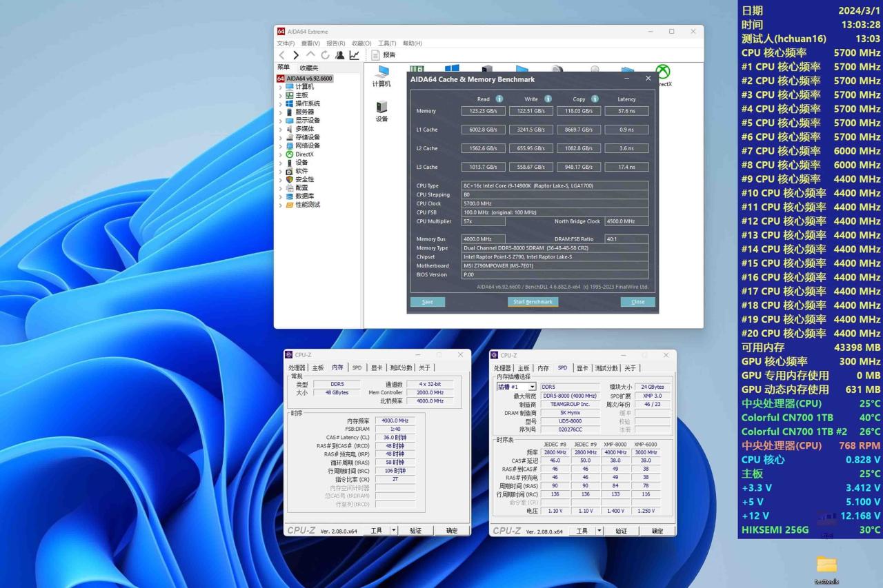Click Start Benchmark button

[x=533, y=302]
